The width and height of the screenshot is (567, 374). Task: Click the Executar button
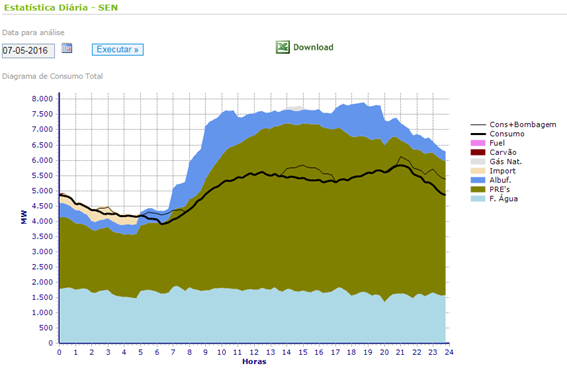point(118,50)
